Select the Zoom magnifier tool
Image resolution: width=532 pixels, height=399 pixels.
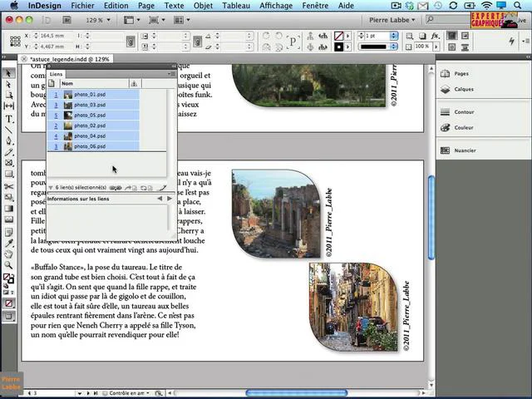[x=9, y=265]
